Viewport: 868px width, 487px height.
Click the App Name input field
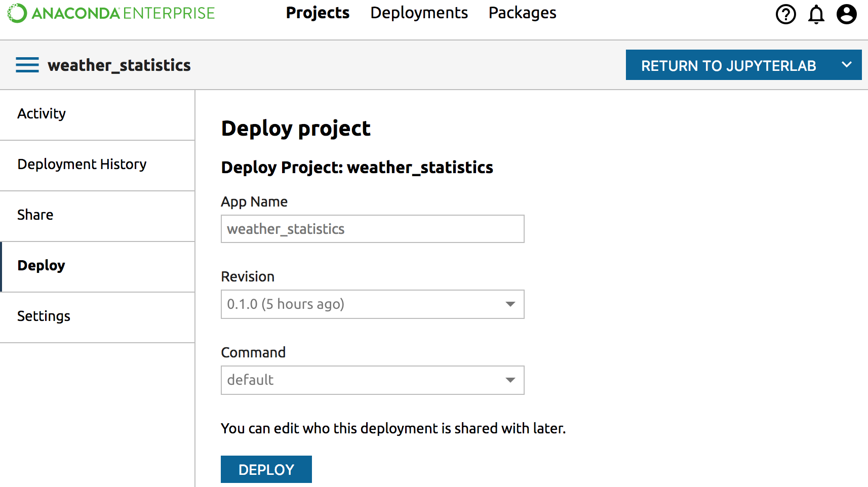point(372,229)
